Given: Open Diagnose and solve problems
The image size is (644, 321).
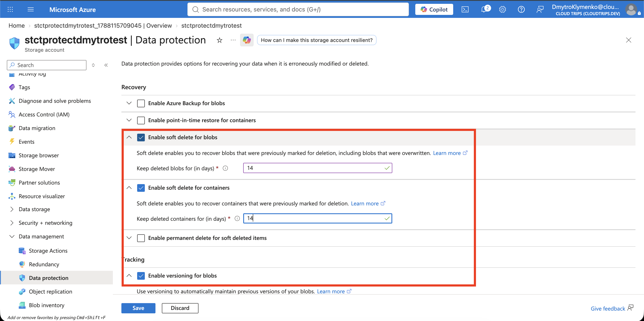Looking at the screenshot, I should pos(55,101).
